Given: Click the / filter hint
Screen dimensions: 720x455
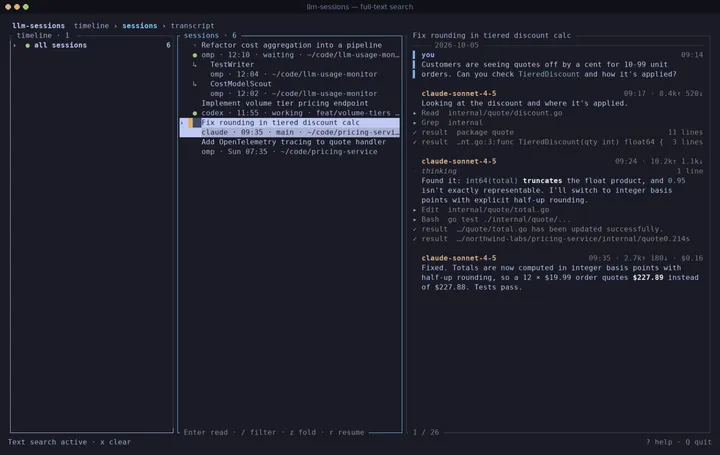Looking at the screenshot, I should point(259,433).
